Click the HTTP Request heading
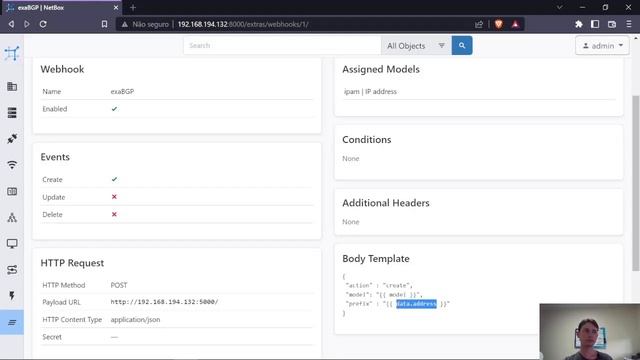The image size is (640, 360). pyautogui.click(x=72, y=263)
